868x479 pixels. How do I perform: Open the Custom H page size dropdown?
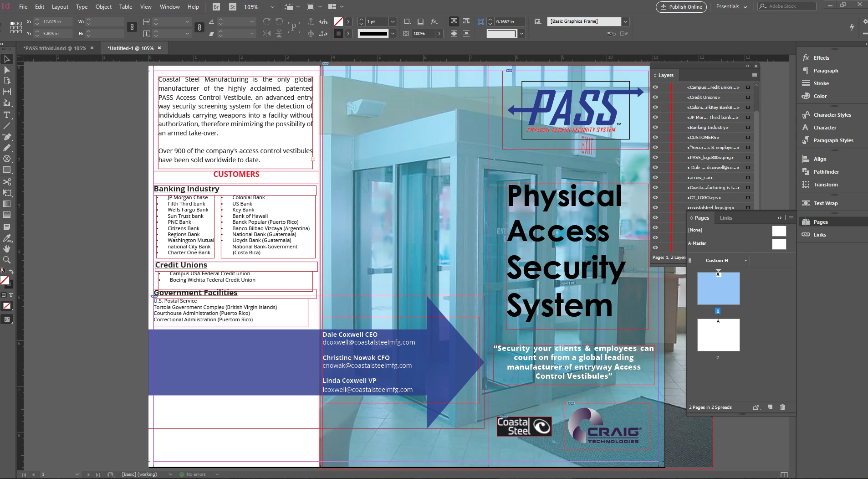tap(745, 261)
